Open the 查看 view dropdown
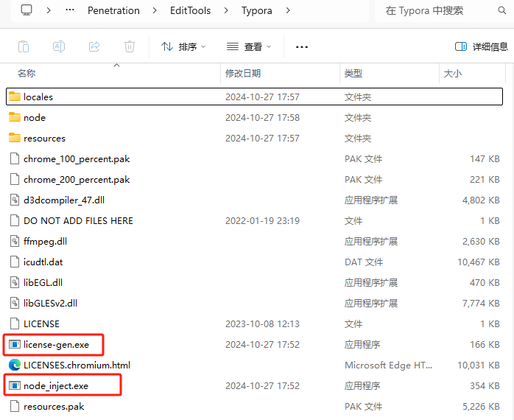514x420 pixels. tap(249, 46)
